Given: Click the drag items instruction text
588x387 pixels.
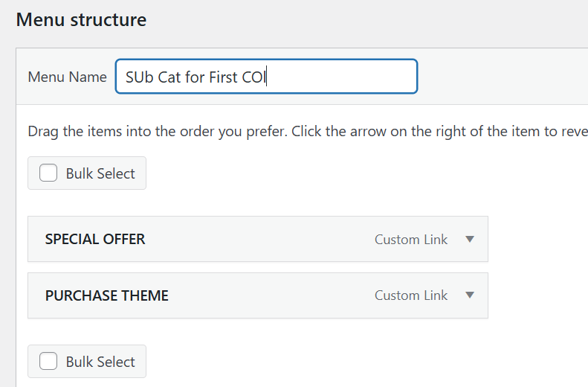Looking at the screenshot, I should (308, 132).
